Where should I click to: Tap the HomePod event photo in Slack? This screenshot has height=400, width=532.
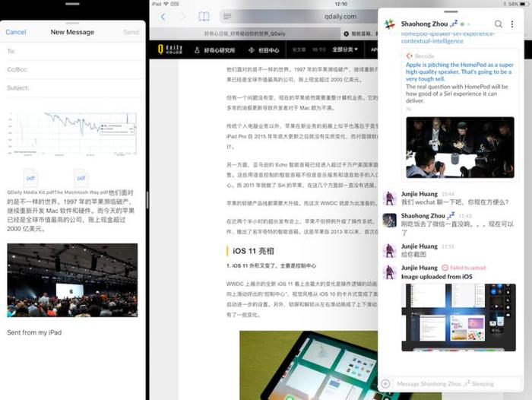coord(460,148)
